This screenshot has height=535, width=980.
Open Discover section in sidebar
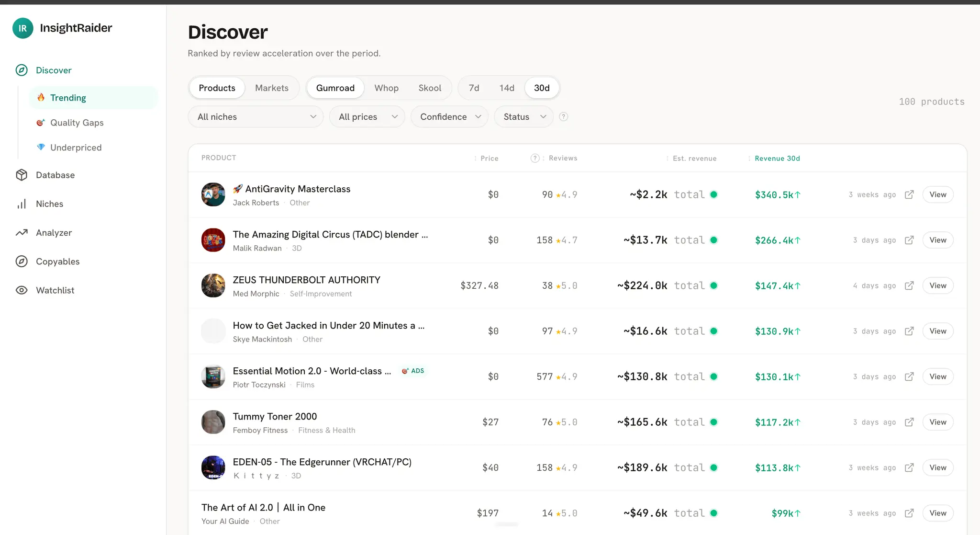coord(54,70)
